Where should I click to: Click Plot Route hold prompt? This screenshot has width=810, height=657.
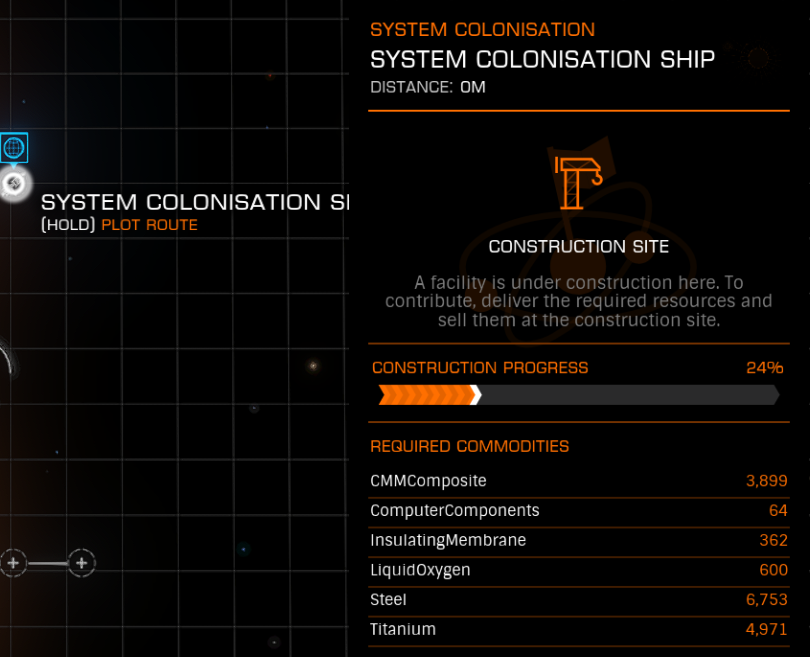point(119,225)
